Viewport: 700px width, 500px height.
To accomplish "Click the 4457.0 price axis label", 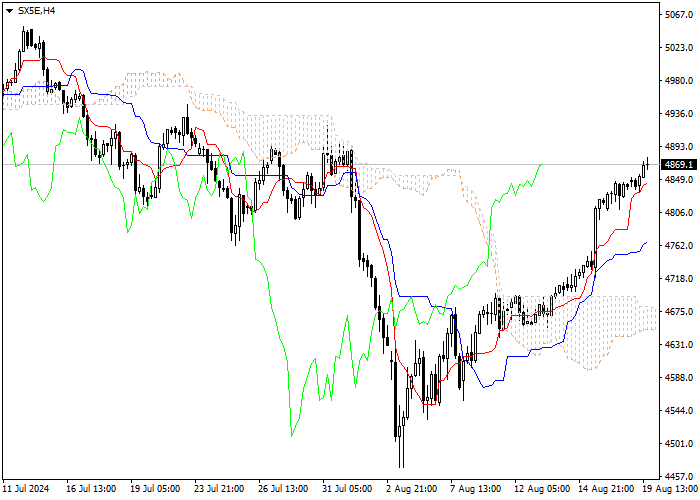I will 679,477.
